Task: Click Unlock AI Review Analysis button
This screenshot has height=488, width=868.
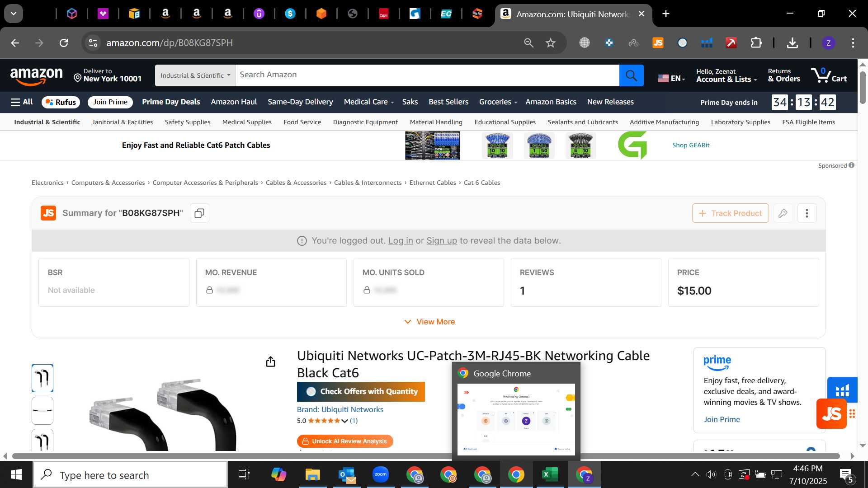Action: [x=345, y=441]
